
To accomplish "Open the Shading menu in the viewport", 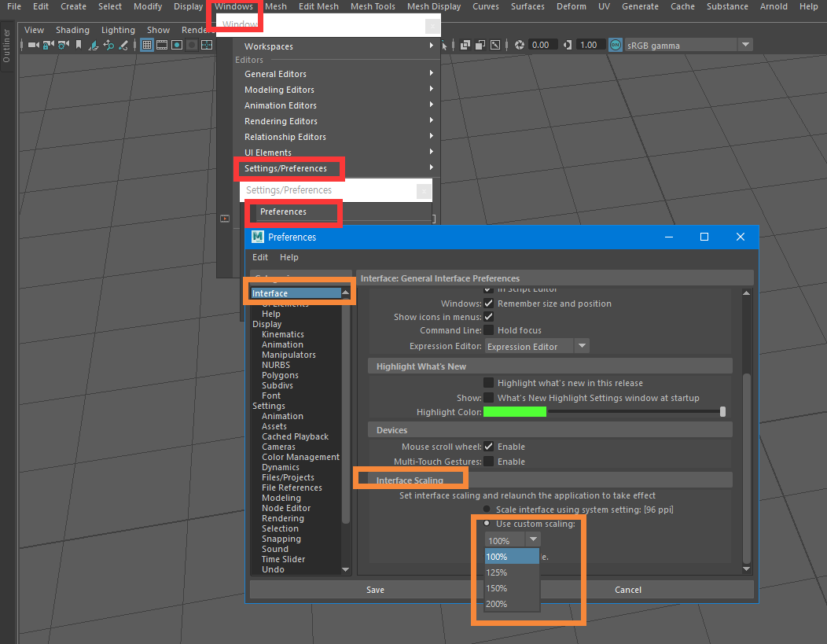I will point(72,29).
